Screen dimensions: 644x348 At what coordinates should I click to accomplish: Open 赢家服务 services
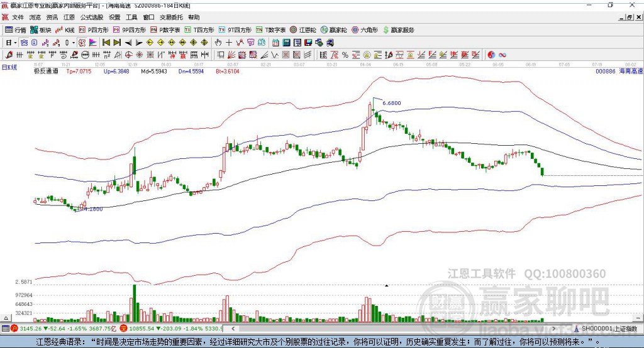pos(398,30)
